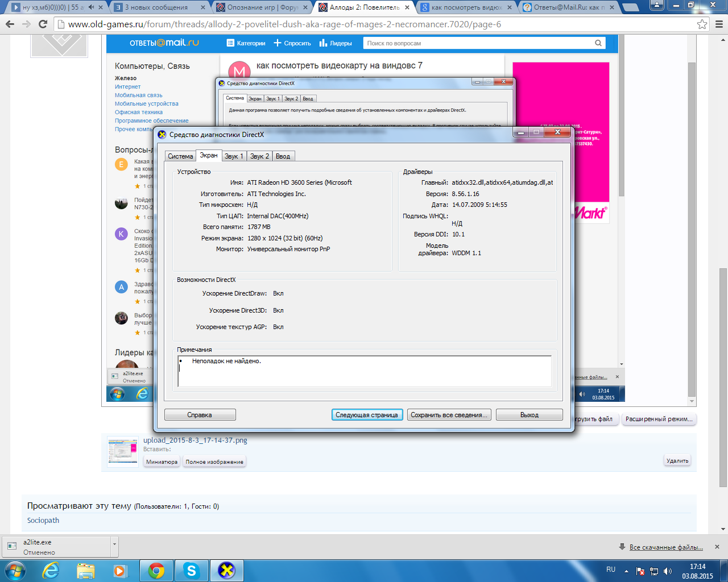Image resolution: width=728 pixels, height=582 pixels.
Task: Switch to Chrome via the taskbar icon
Action: tap(156, 571)
